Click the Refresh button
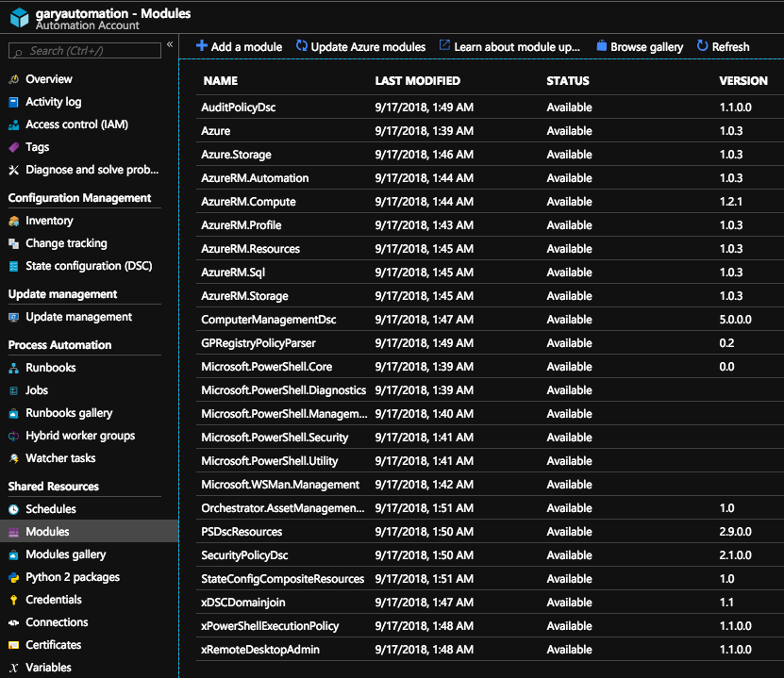The width and height of the screenshot is (784, 678). (723, 46)
